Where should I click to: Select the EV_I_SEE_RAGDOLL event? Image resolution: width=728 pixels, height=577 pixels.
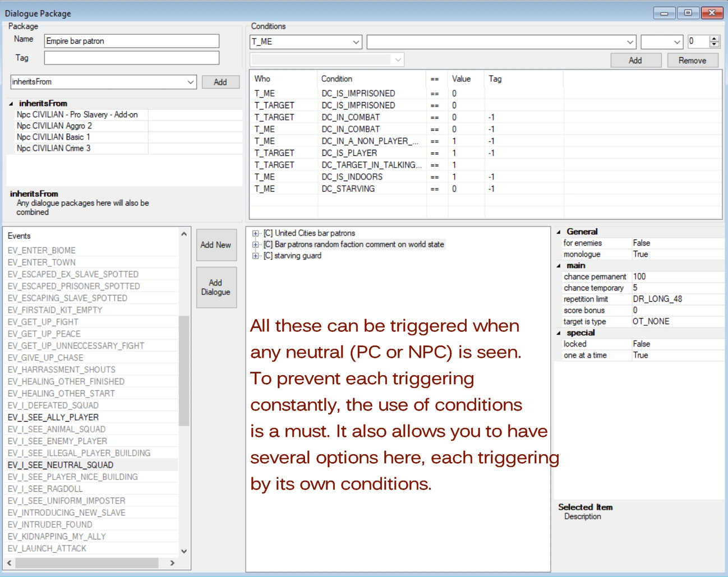[x=92, y=489]
